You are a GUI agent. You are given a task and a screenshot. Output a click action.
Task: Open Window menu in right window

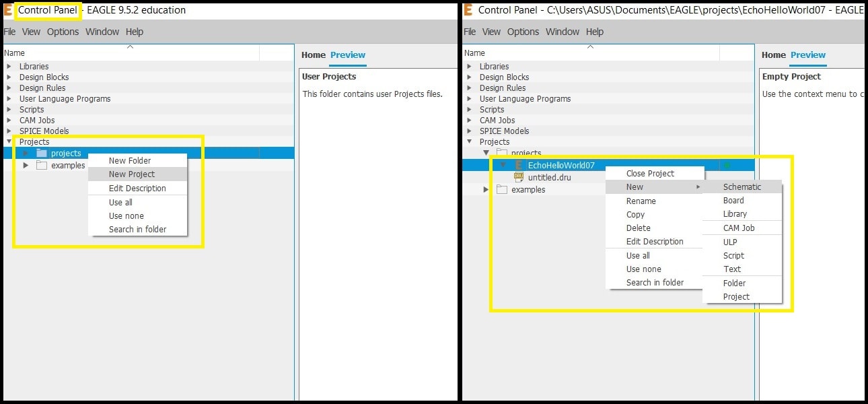pyautogui.click(x=563, y=32)
